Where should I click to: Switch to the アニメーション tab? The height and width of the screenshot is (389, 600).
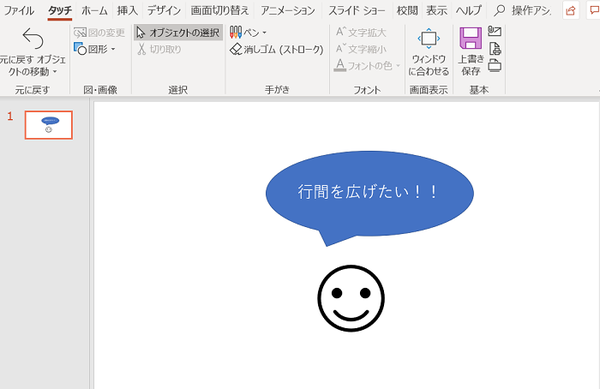(288, 11)
